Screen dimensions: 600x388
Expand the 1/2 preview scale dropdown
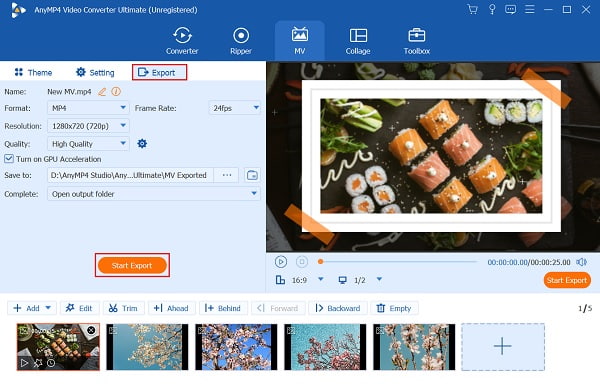379,279
